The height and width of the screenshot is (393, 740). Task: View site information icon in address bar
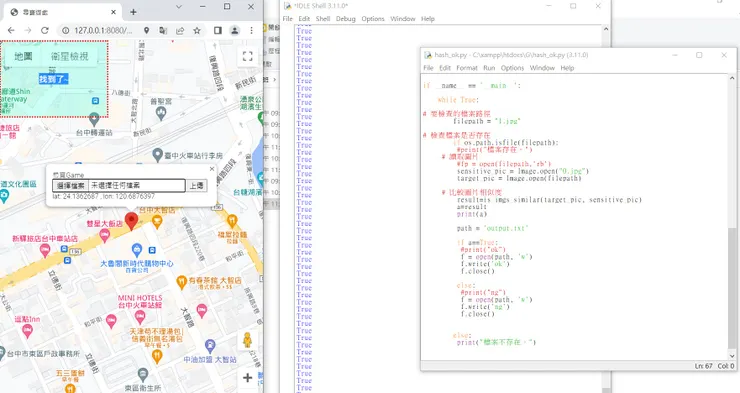66,30
